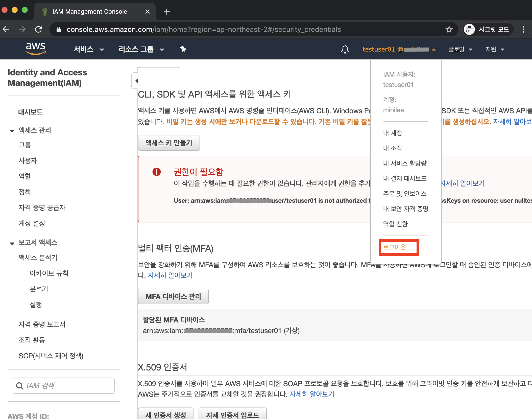Open the 서비스 dropdown menu
The width and height of the screenshot is (532, 419).
[89, 49]
